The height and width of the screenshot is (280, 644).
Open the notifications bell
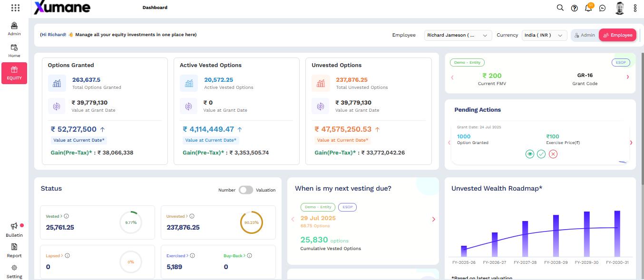pyautogui.click(x=588, y=8)
